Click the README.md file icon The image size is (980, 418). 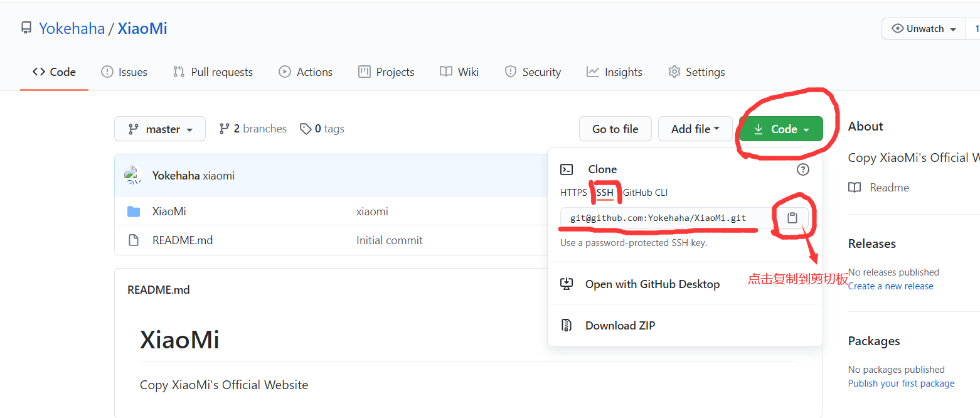134,240
